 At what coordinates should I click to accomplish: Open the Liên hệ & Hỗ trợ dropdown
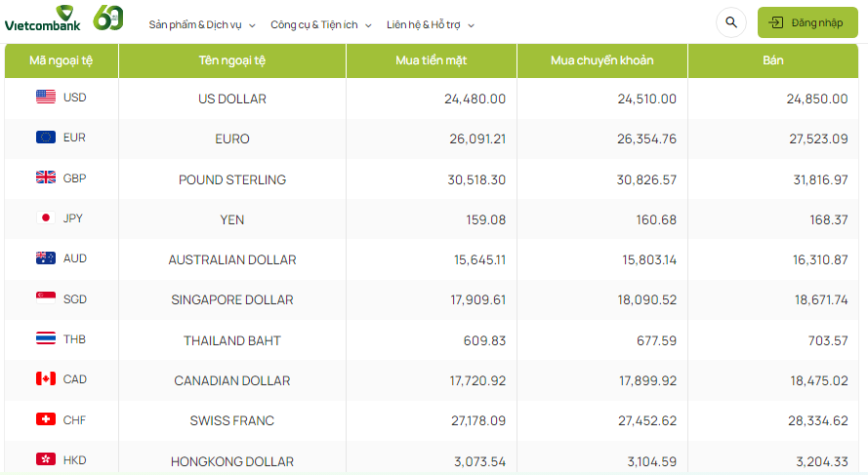(431, 24)
